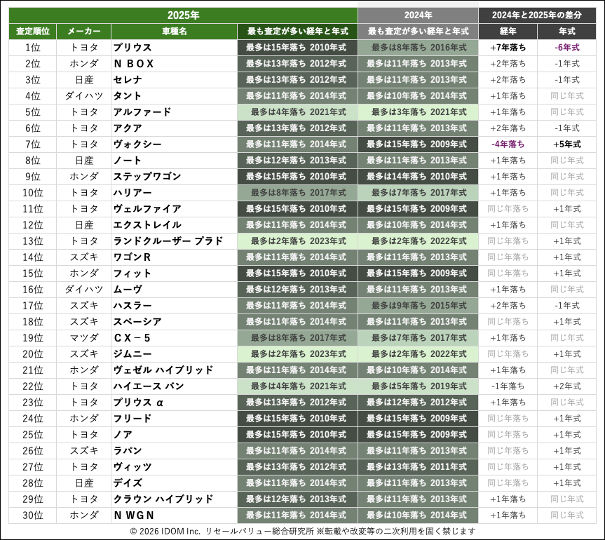
Task: Select the ランドクルーザー プラド name cell
Action: click(168, 241)
